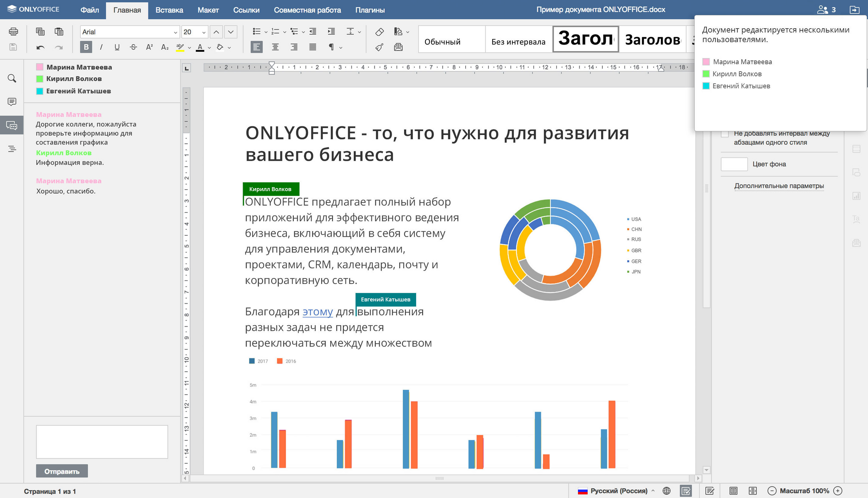Click the print icon in toolbar
This screenshot has width=868, height=498.
tap(13, 32)
